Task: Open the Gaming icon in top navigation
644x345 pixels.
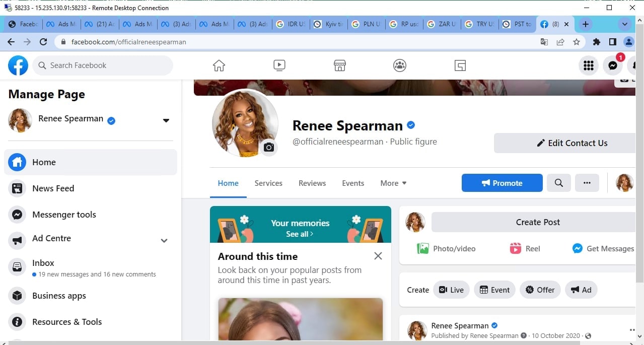Action: coord(460,65)
